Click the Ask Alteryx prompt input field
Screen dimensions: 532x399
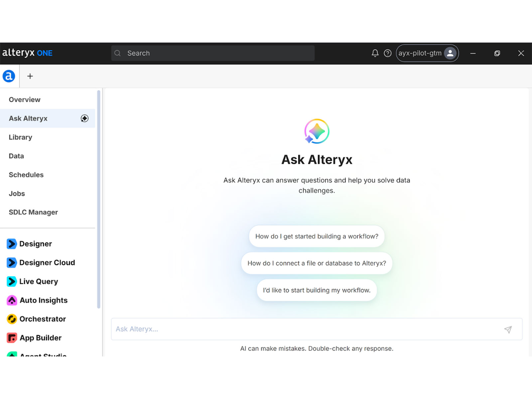click(x=317, y=329)
